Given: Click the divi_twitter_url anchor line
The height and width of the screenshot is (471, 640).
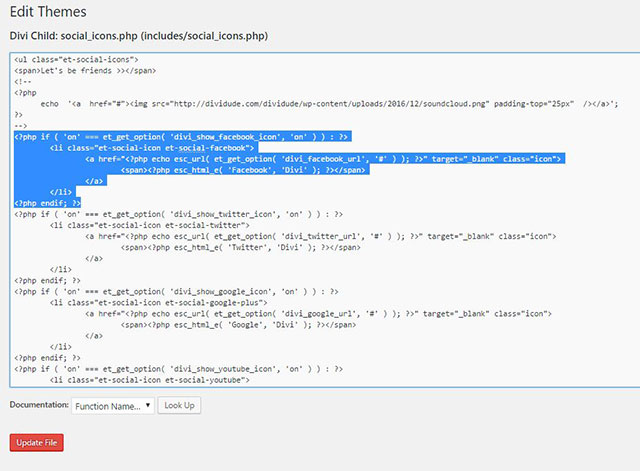Looking at the screenshot, I should point(320,236).
